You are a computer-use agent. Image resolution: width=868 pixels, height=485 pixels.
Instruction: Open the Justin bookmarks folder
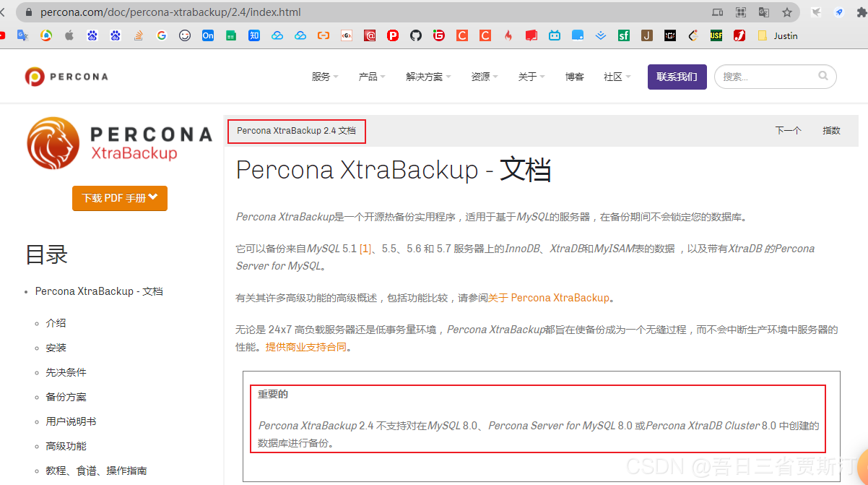pyautogui.click(x=778, y=35)
